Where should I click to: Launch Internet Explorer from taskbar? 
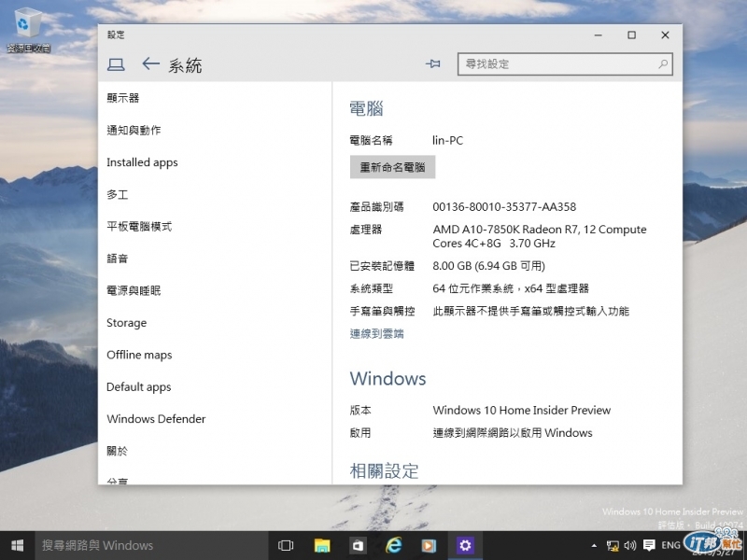393,545
